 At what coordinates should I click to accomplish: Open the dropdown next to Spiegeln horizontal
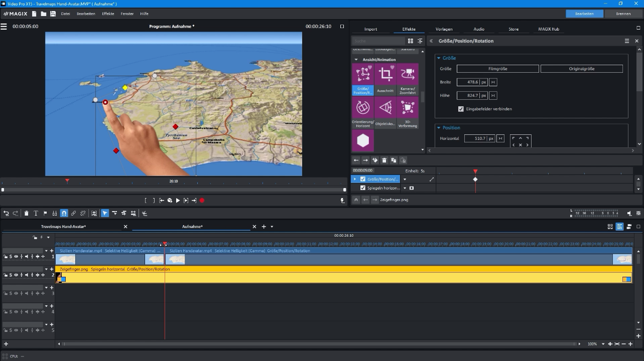point(405,188)
